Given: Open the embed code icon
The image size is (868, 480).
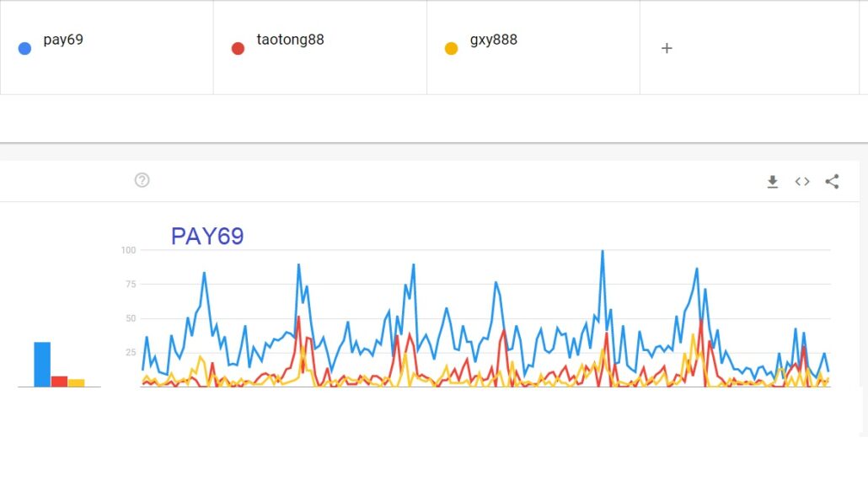Looking at the screenshot, I should coord(802,181).
